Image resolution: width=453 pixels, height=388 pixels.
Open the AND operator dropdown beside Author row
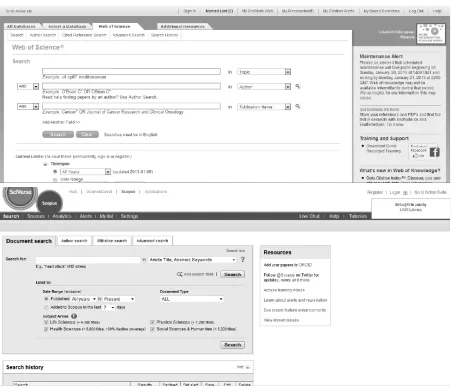coord(28,86)
